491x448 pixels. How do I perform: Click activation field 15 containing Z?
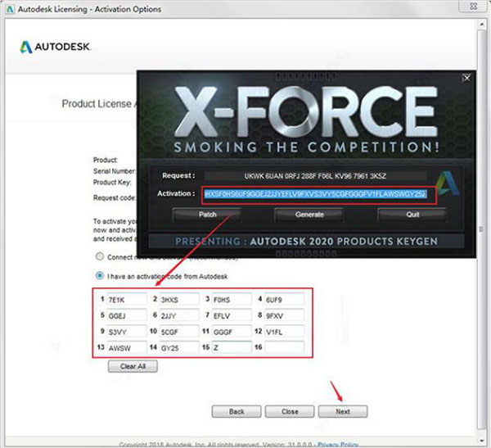(232, 348)
